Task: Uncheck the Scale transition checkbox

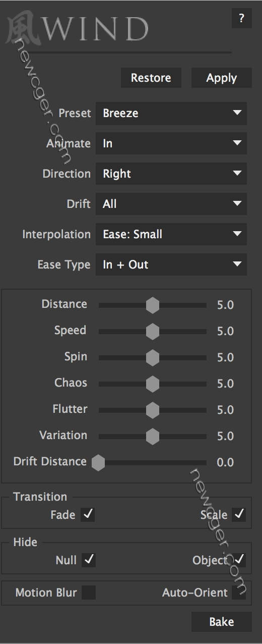Action: [x=239, y=515]
